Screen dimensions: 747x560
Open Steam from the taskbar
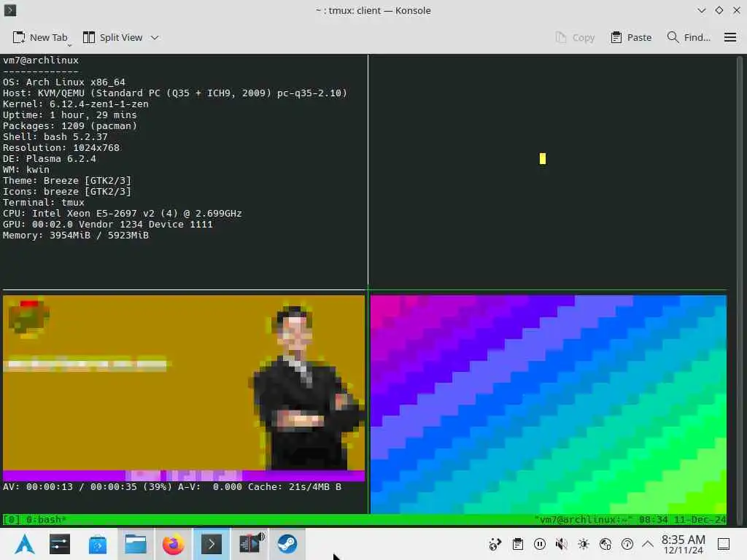[x=287, y=544]
